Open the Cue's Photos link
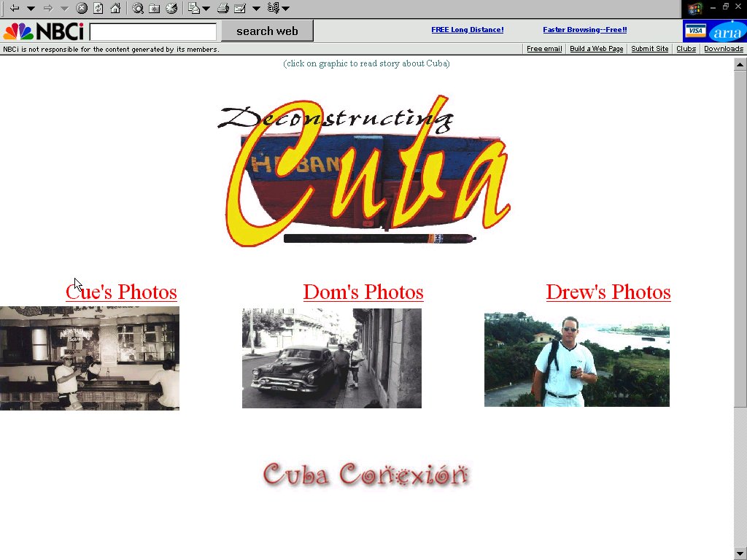 click(121, 292)
